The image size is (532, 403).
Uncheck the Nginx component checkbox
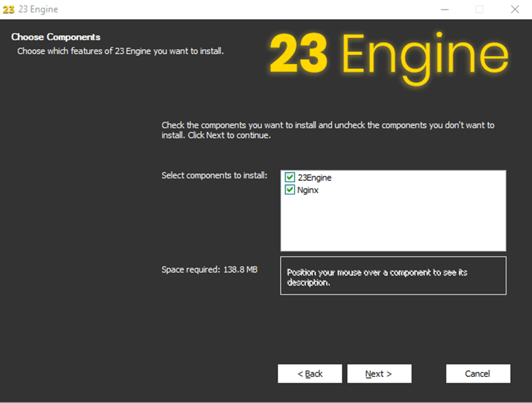coord(290,190)
